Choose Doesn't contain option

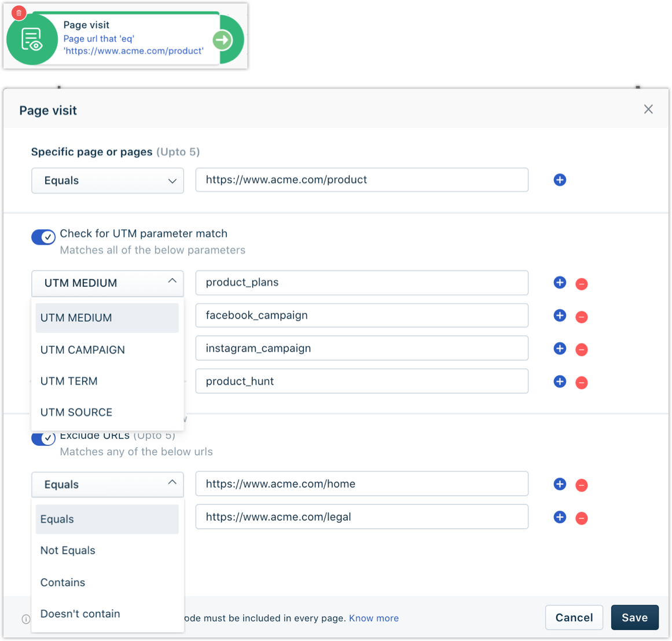107,614
